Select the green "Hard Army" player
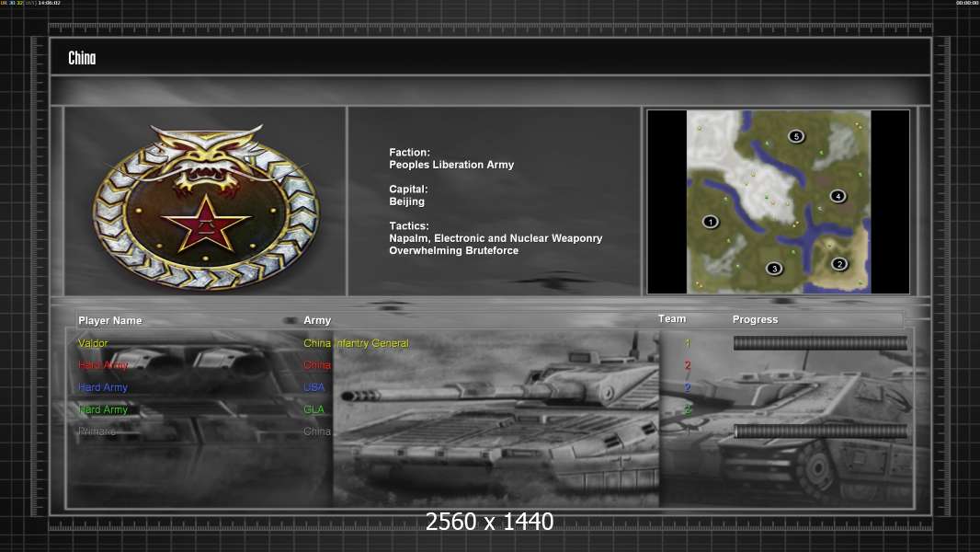 tap(103, 409)
